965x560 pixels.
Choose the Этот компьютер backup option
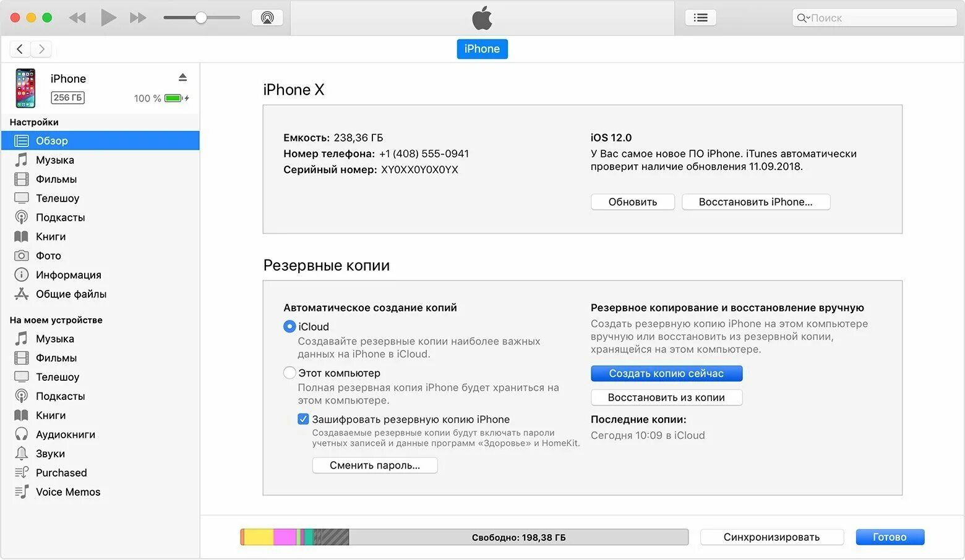pos(289,373)
